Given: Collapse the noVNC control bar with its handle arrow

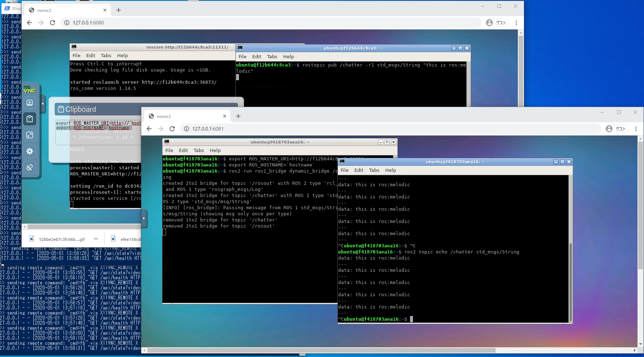Looking at the screenshot, I should click(43, 103).
